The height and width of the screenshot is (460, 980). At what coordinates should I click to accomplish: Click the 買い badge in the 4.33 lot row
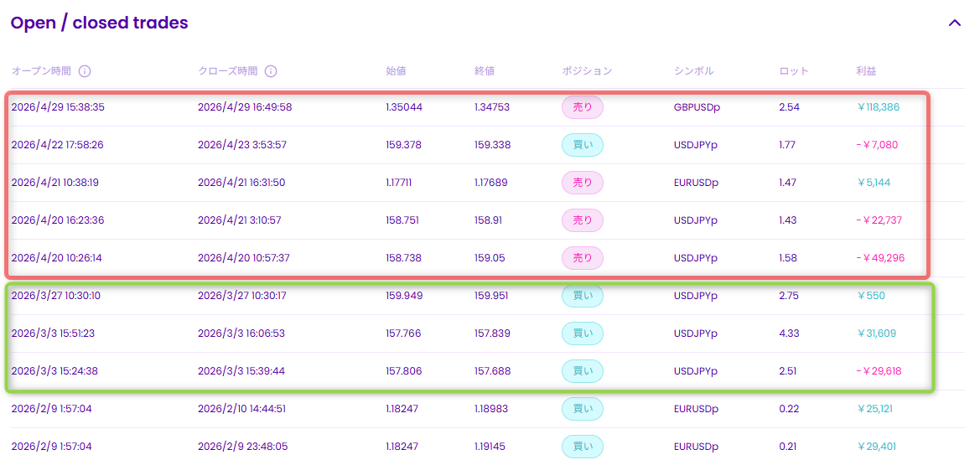coord(583,333)
